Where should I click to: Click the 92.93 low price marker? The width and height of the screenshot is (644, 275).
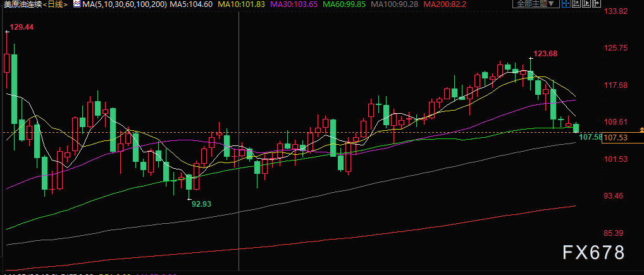click(x=204, y=203)
